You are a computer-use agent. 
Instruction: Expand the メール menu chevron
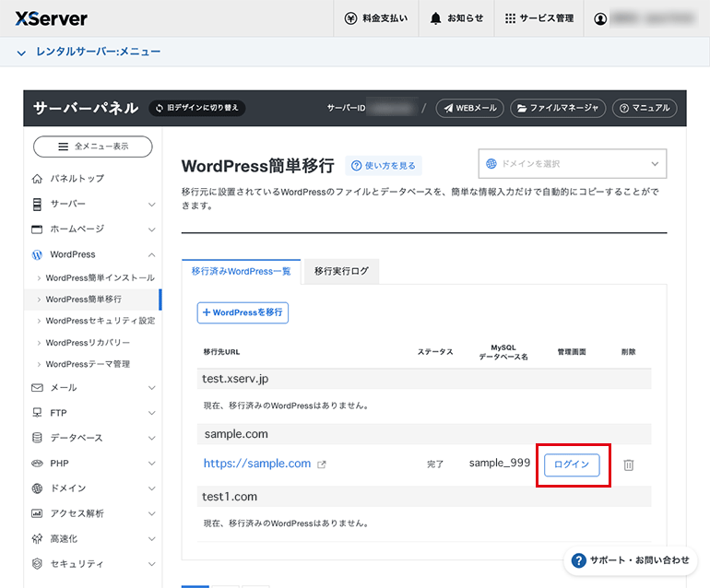[152, 388]
